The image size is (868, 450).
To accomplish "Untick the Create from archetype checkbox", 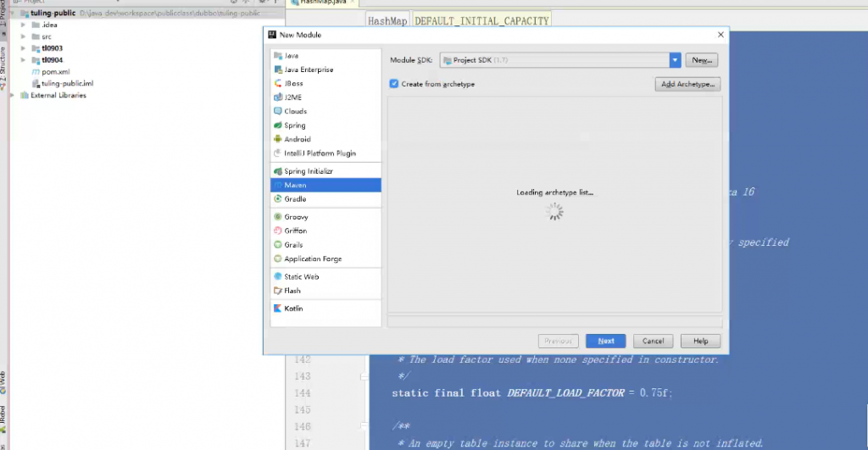I will 393,84.
